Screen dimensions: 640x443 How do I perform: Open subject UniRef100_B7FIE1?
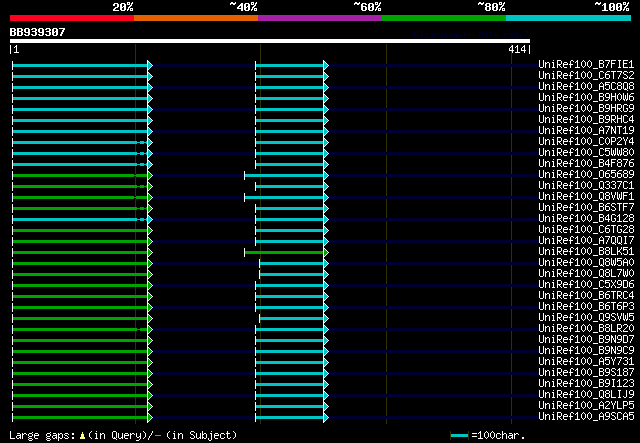pos(587,65)
